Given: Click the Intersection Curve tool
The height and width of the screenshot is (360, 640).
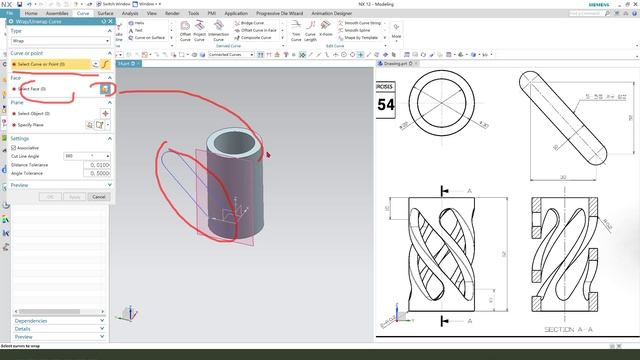Looking at the screenshot, I should (x=218, y=31).
